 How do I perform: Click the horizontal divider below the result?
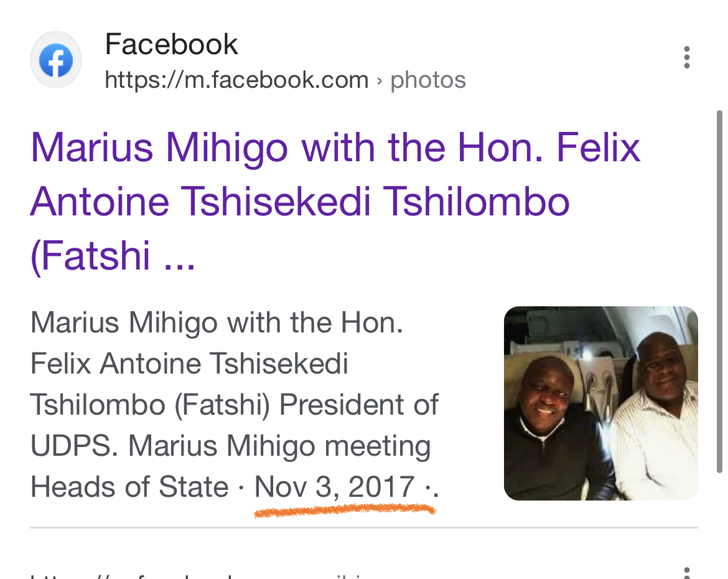tap(363, 528)
